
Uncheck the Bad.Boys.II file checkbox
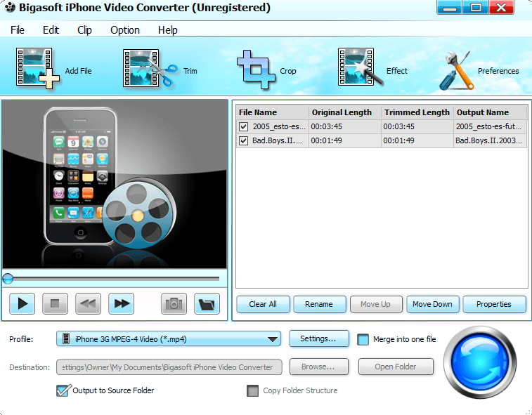(243, 140)
